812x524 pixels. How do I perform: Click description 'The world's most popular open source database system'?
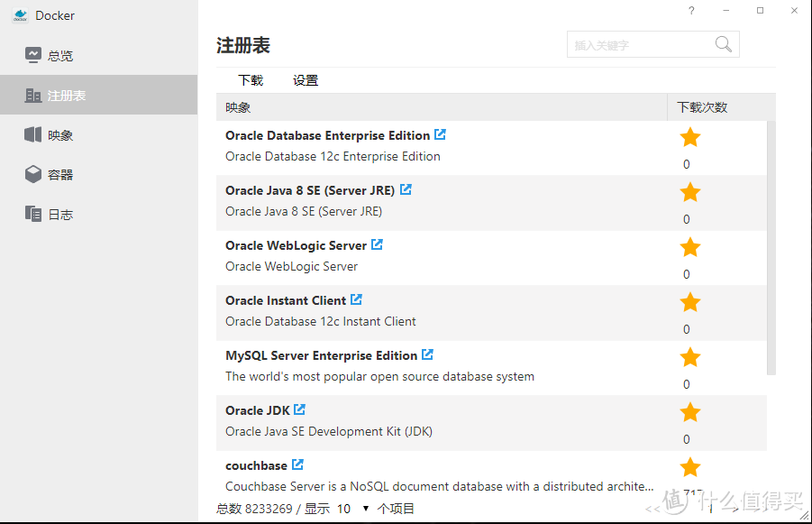[379, 376]
